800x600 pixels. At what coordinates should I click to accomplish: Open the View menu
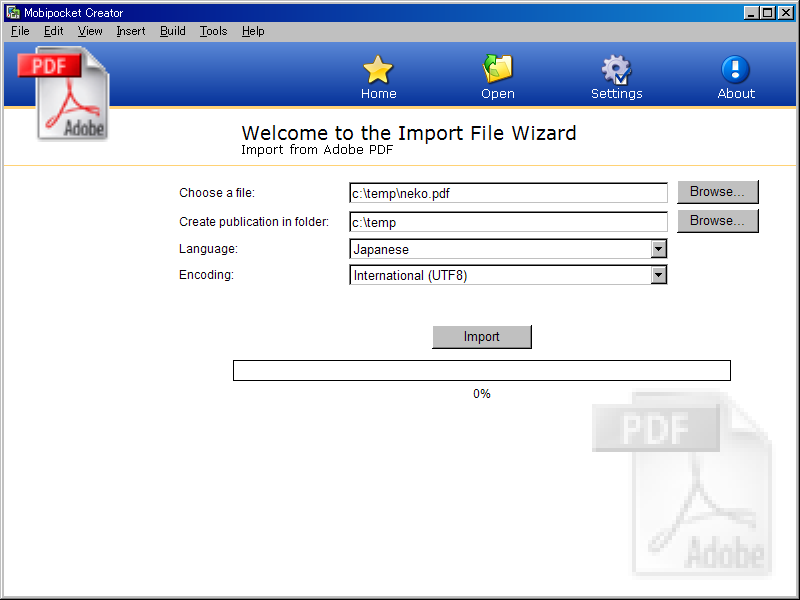(x=90, y=31)
